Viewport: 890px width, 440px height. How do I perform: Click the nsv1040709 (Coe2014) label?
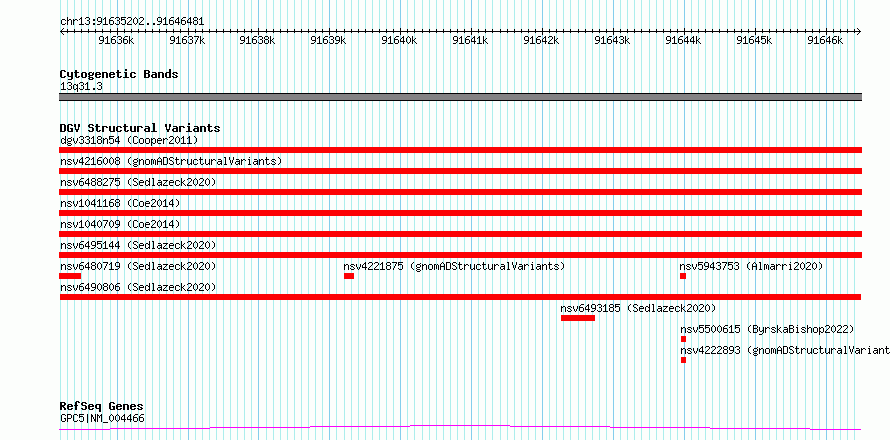coord(120,224)
